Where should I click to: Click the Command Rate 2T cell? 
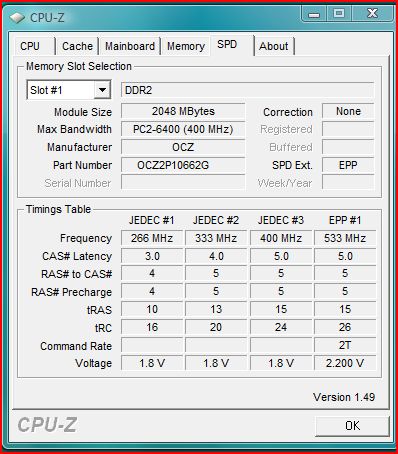tap(345, 345)
